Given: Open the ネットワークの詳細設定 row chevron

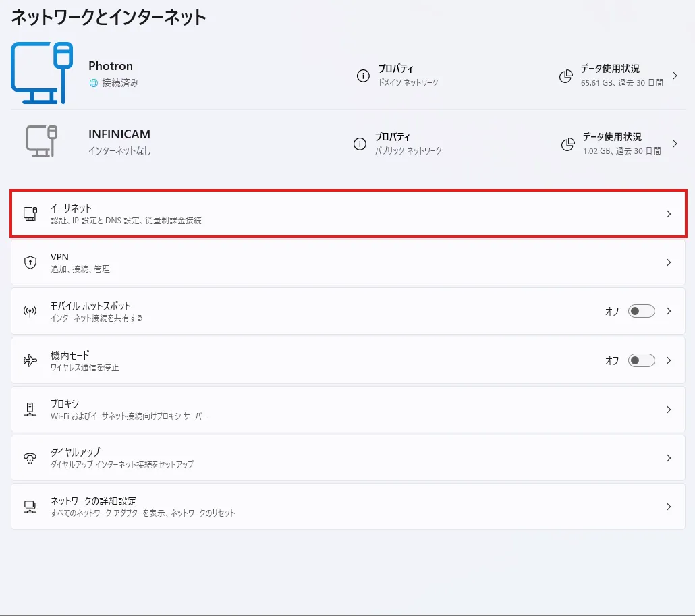Looking at the screenshot, I should click(x=669, y=507).
